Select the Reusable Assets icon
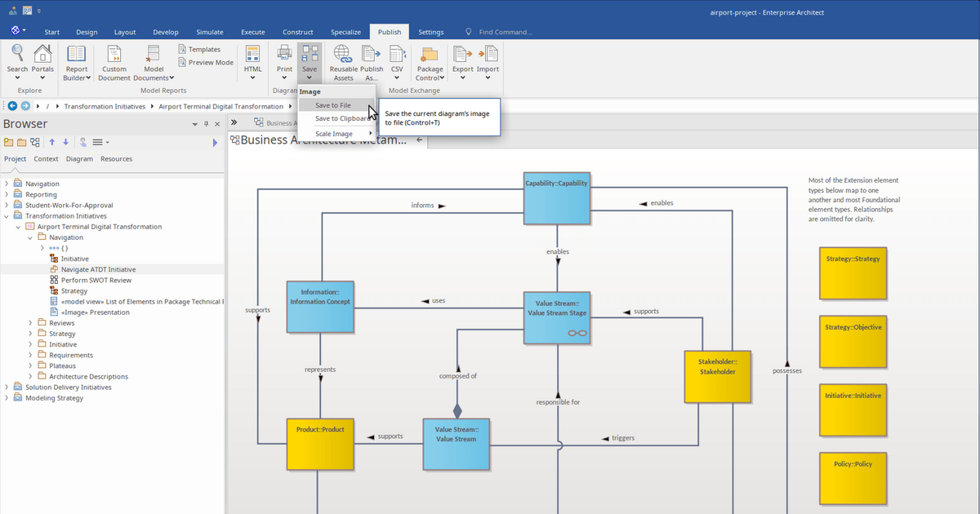Viewport: 980px width, 514px height. [341, 59]
